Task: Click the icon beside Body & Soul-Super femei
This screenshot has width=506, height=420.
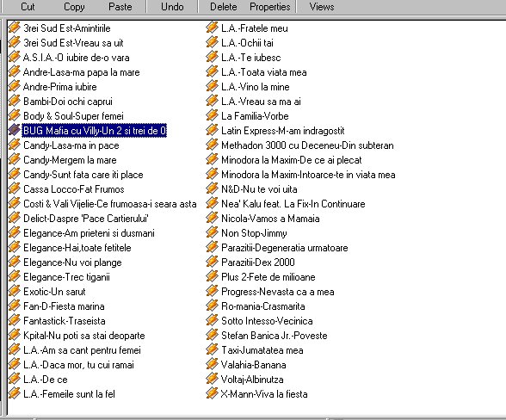Action: tap(14, 115)
